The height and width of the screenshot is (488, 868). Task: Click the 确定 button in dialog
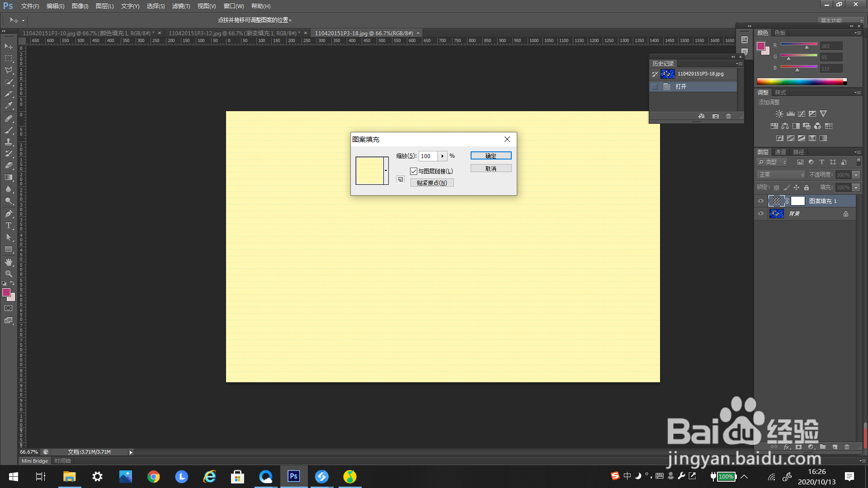pos(491,155)
